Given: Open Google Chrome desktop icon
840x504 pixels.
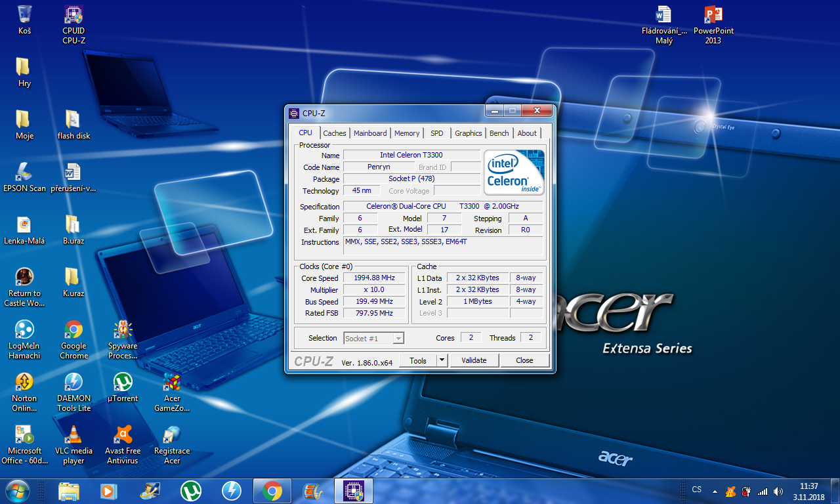Looking at the screenshot, I should tap(73, 331).
